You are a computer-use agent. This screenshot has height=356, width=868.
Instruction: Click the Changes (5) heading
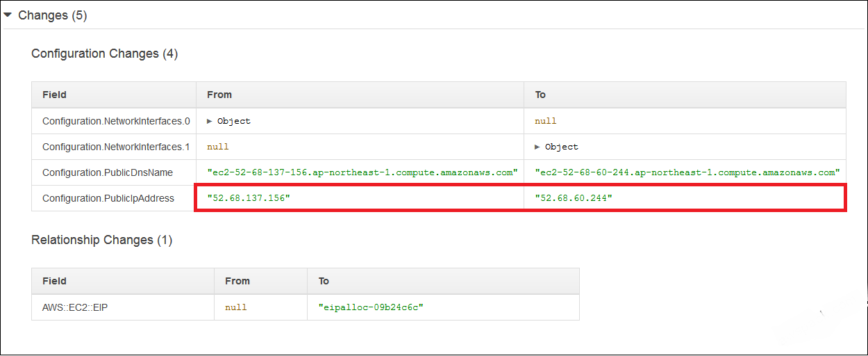(x=53, y=15)
